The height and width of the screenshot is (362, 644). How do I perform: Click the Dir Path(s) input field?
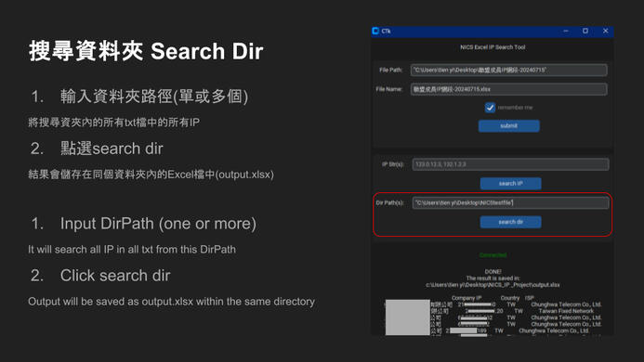(x=510, y=202)
